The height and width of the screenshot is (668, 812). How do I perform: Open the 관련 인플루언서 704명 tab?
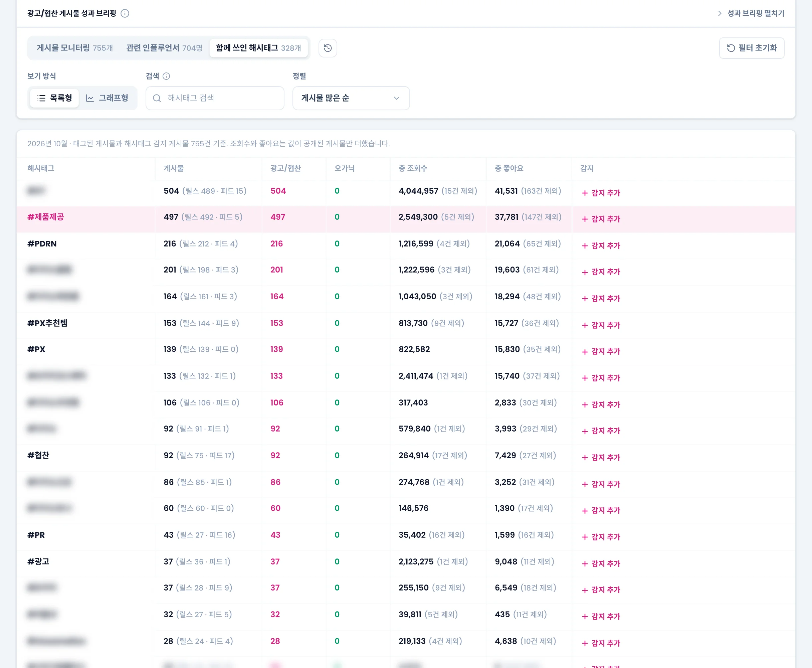click(x=164, y=48)
